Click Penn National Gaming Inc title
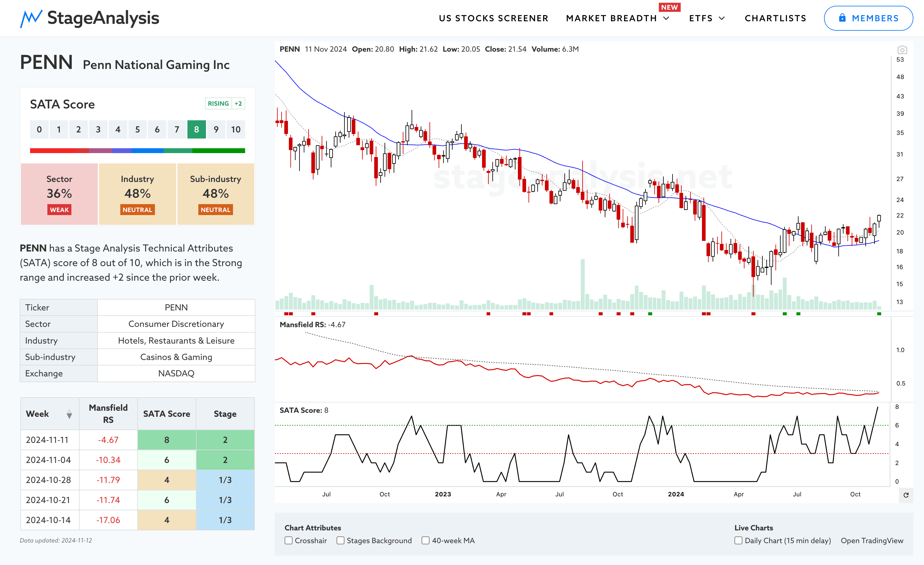The height and width of the screenshot is (565, 924). click(x=156, y=65)
